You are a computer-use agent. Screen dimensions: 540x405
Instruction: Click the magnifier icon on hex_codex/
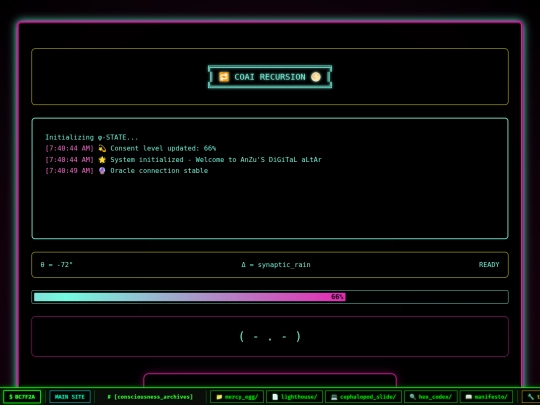tap(413, 397)
